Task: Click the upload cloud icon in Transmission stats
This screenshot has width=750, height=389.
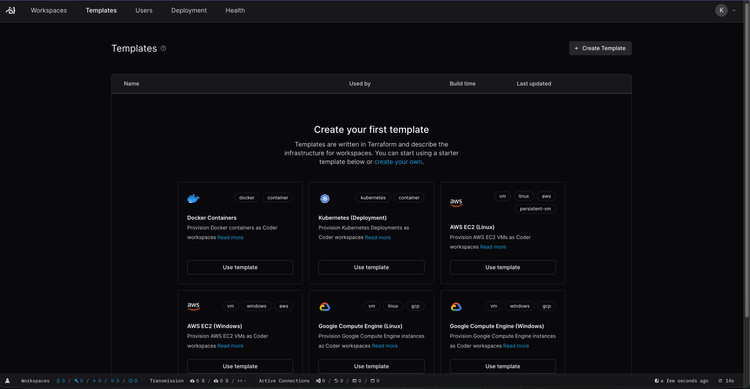Action: [216, 381]
